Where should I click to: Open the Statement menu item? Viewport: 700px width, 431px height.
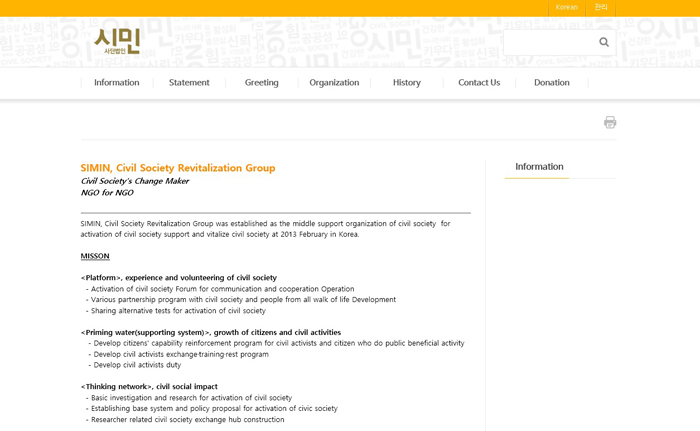(x=189, y=83)
